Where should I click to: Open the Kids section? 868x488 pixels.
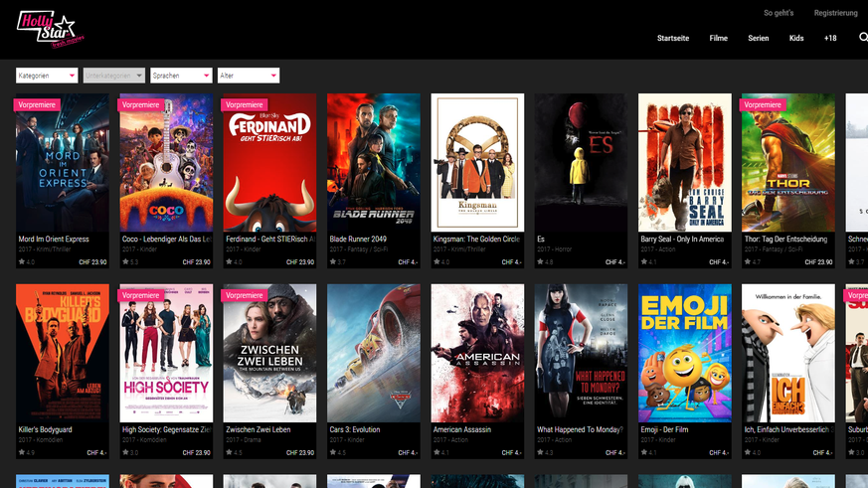pos(796,38)
